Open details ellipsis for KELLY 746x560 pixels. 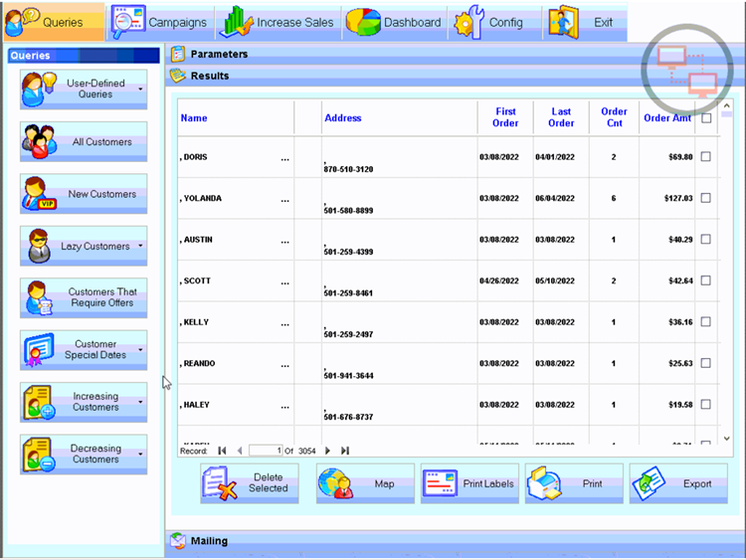[x=285, y=325]
